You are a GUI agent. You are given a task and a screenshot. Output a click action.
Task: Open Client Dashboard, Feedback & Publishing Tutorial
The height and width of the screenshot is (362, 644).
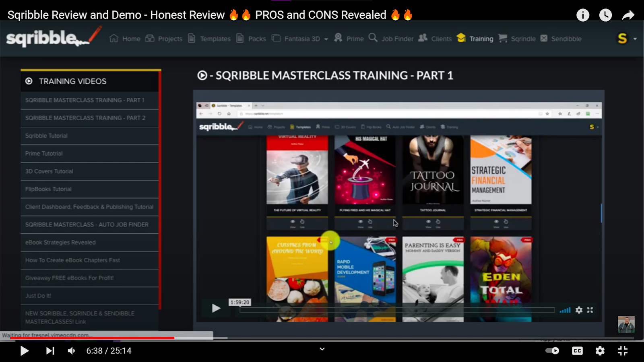tap(90, 207)
